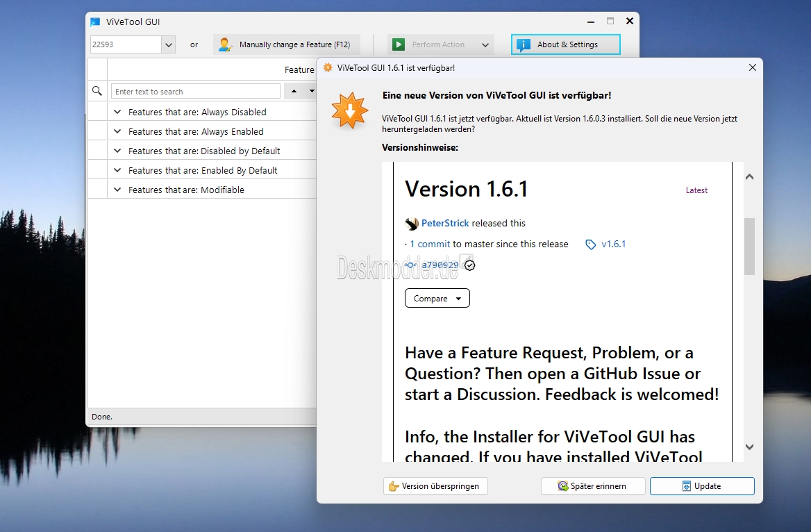Screen dimensions: 811x532
Task: Click the Feature column header
Action: pyautogui.click(x=299, y=69)
